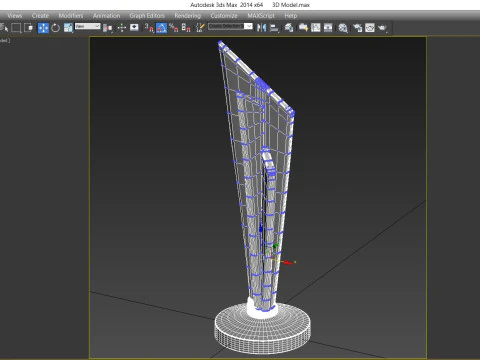Open the Rendering menu
The height and width of the screenshot is (360, 480).
click(x=188, y=16)
